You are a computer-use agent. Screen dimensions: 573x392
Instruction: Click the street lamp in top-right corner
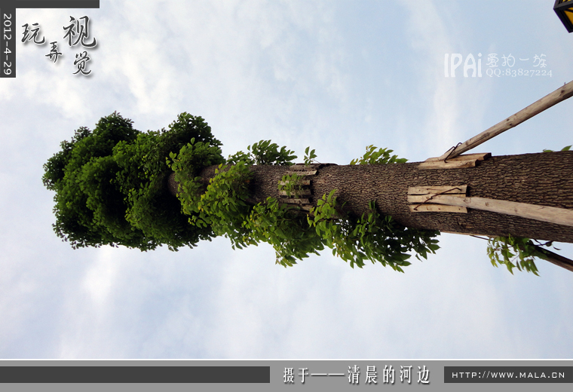pos(564,13)
